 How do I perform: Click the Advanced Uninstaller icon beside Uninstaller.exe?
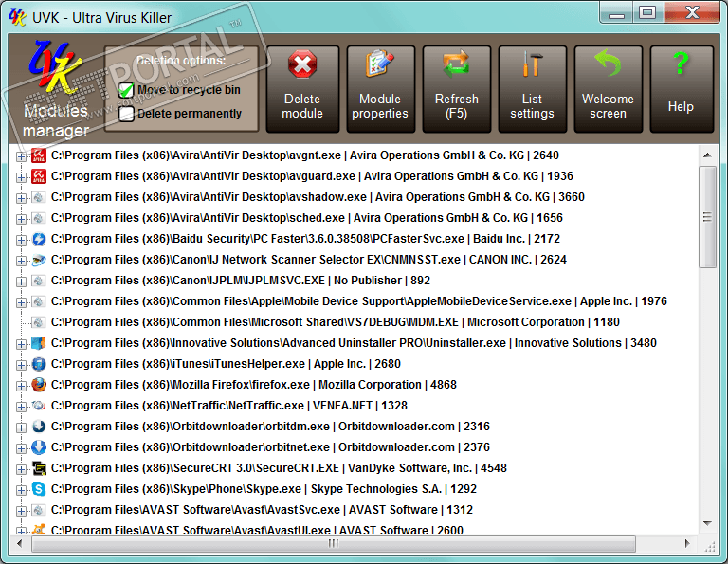(x=39, y=343)
